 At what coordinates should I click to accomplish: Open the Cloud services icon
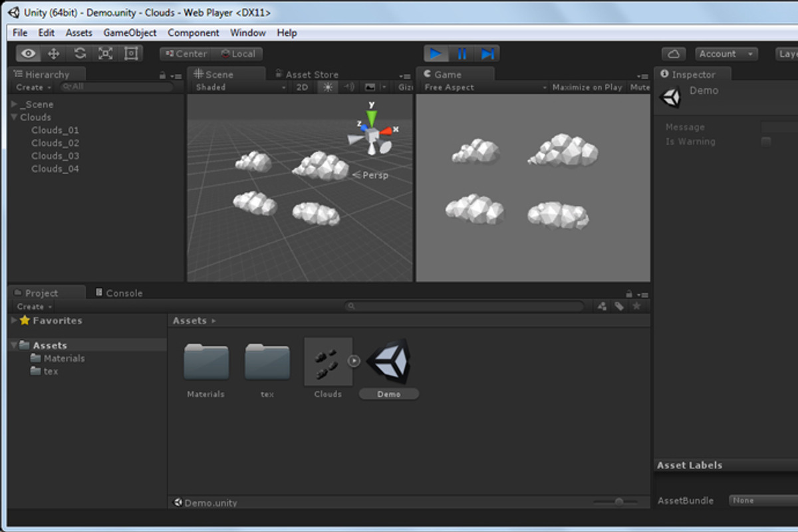click(x=674, y=54)
